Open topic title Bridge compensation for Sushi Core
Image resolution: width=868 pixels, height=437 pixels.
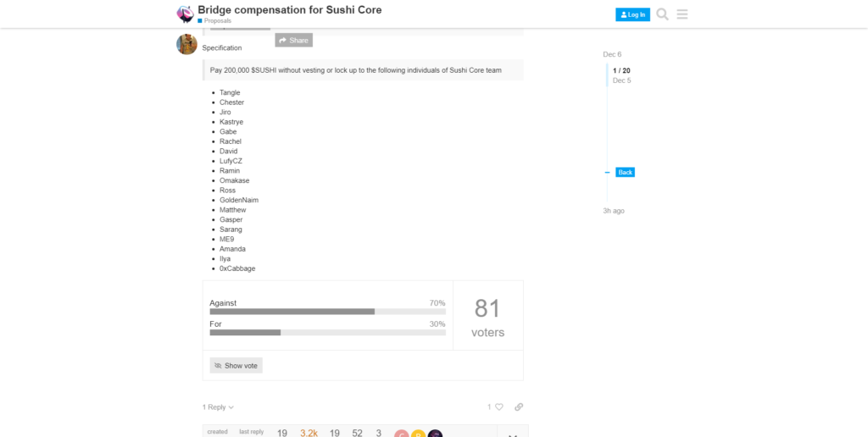[x=290, y=10]
